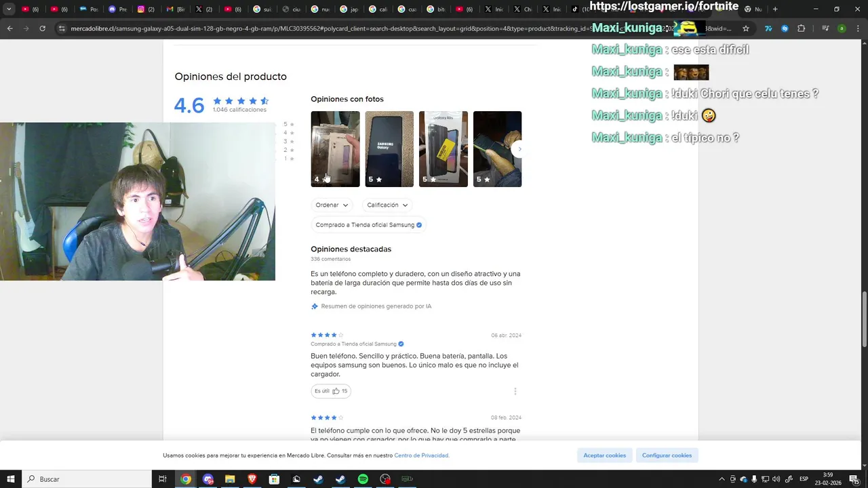
Task: Open the fourth review photo of hand holding phone
Action: [497, 149]
